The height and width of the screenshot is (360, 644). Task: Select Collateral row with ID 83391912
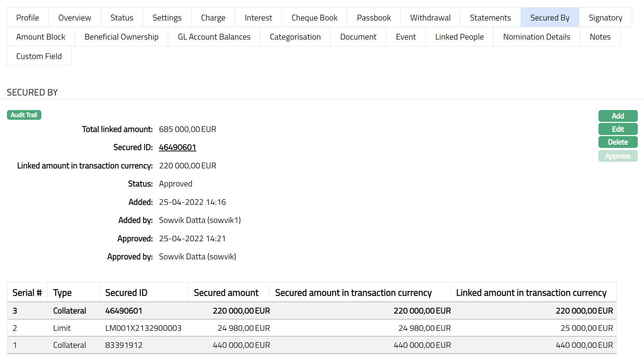[x=124, y=345]
